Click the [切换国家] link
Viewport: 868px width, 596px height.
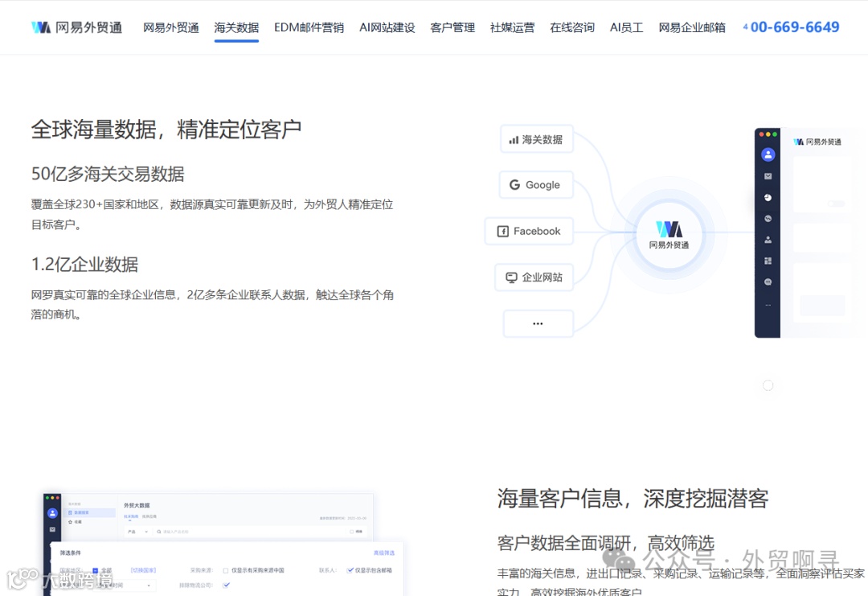[143, 570]
